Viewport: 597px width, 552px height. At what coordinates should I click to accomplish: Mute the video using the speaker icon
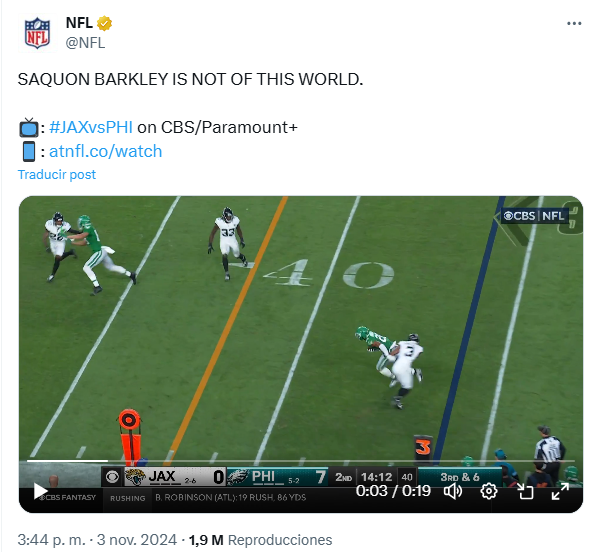(x=453, y=491)
